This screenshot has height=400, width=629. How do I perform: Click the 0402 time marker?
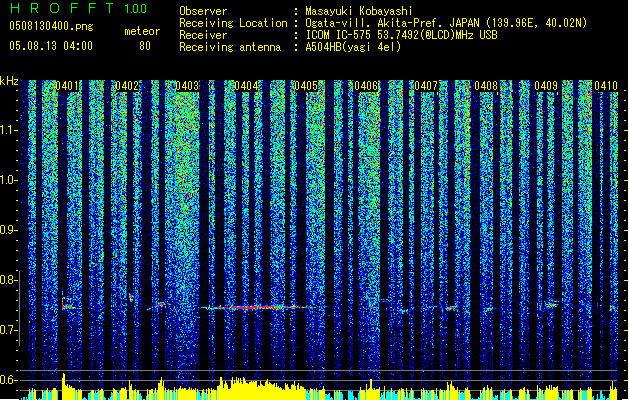(127, 86)
